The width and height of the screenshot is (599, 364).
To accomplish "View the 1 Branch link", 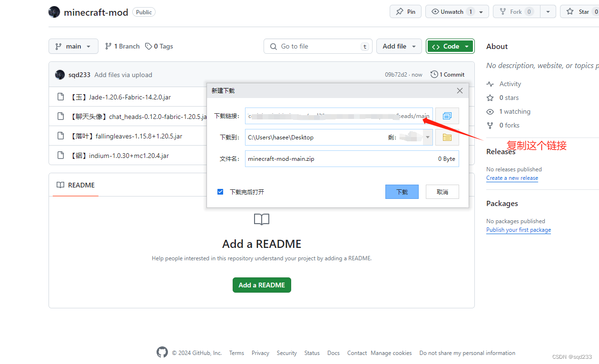I will point(122,46).
